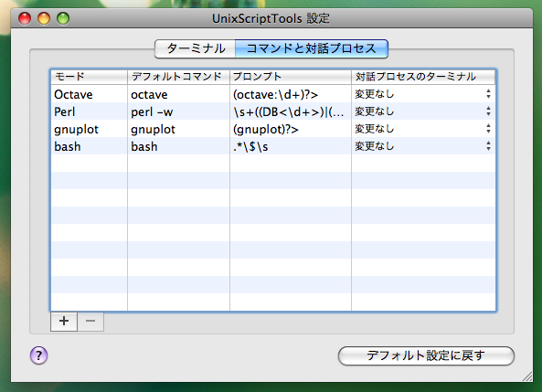Select the Perl mode cell
The width and height of the screenshot is (542, 392).
pos(90,111)
